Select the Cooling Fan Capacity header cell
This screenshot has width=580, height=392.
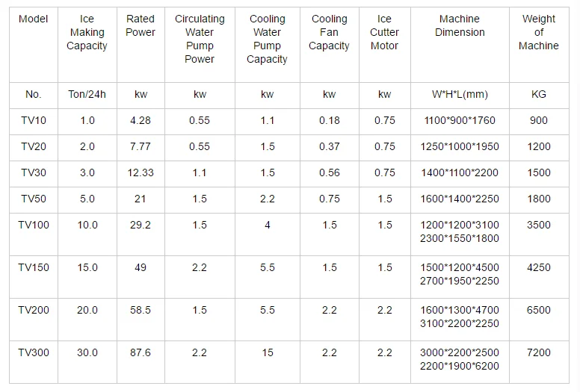pyautogui.click(x=329, y=32)
